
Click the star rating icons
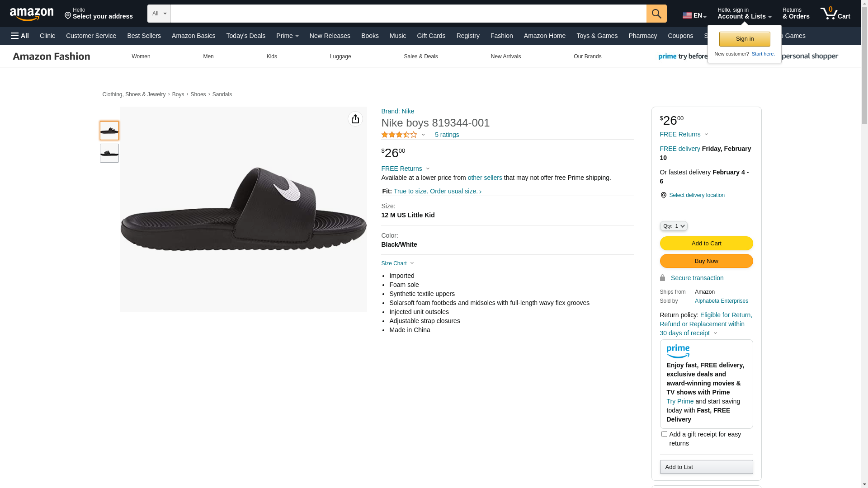click(399, 135)
